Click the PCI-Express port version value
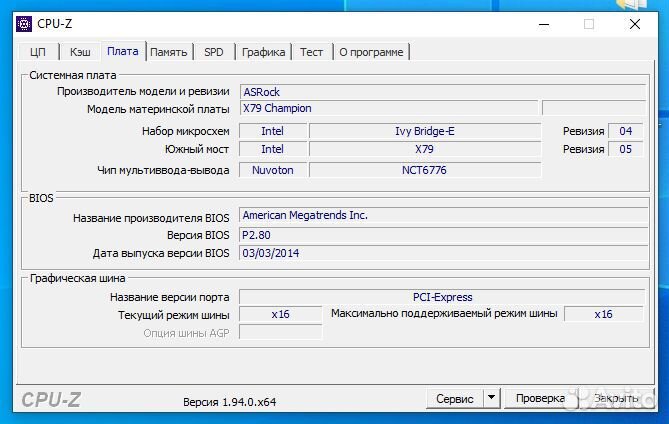Image resolution: width=669 pixels, height=424 pixels. (x=442, y=297)
